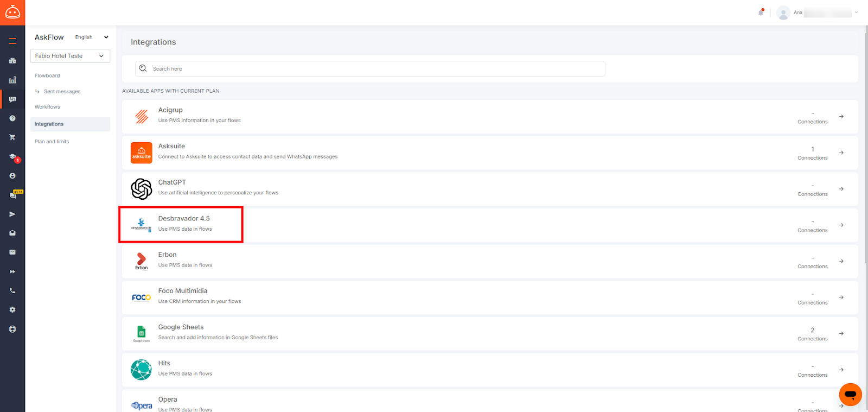This screenshot has height=412, width=868.
Task: Open the fast-forward double arrow icon
Action: [x=12, y=271]
